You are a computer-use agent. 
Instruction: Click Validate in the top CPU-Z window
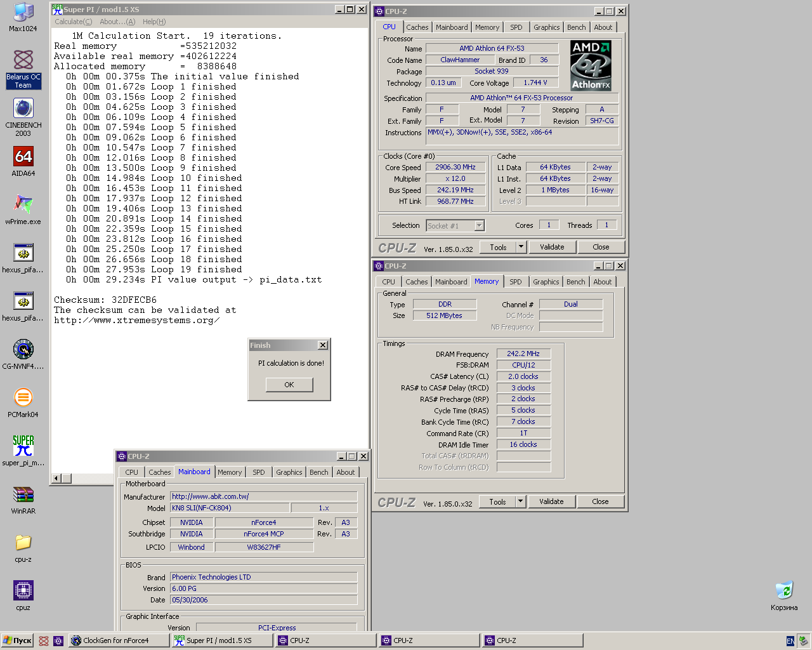tap(552, 247)
